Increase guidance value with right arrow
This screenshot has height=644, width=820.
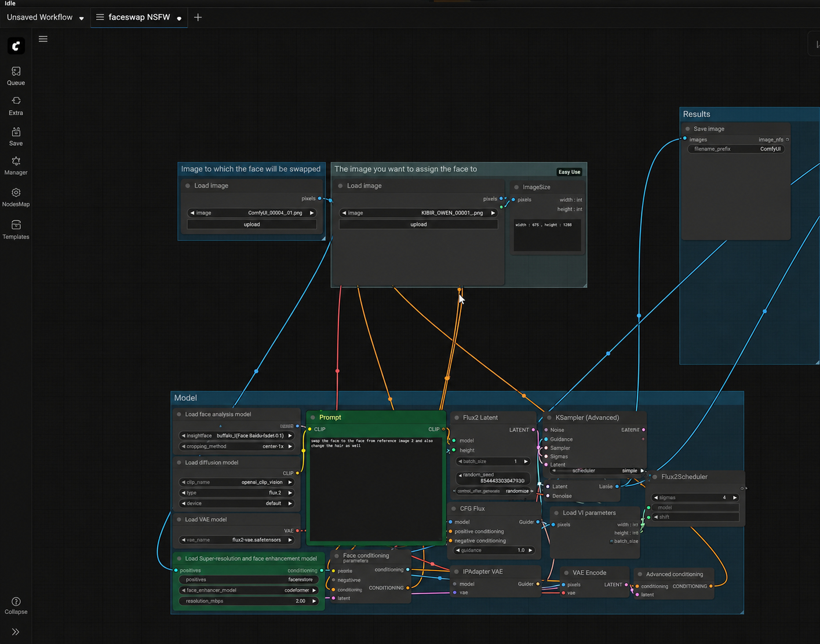tap(530, 550)
